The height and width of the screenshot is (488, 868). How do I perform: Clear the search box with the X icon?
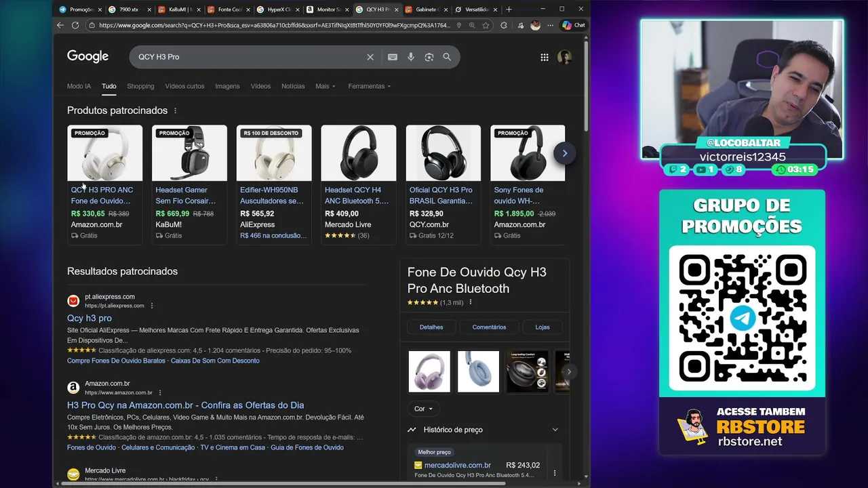tap(370, 57)
